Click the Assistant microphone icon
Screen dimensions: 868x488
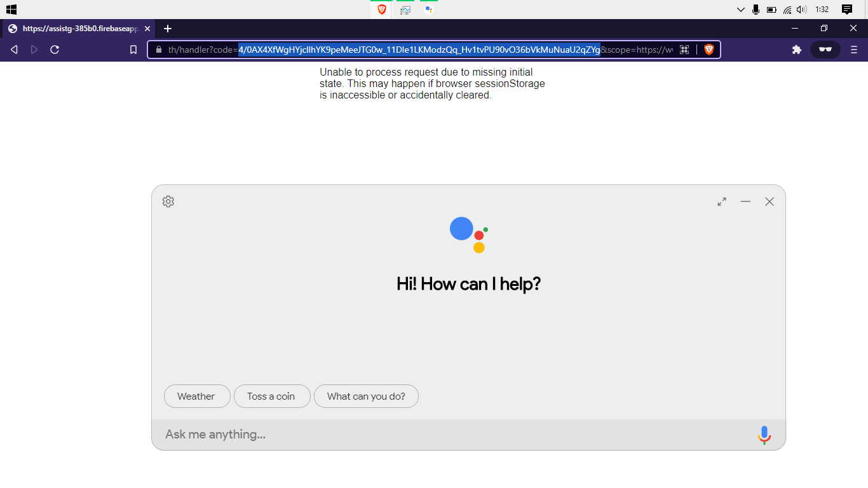(x=764, y=435)
